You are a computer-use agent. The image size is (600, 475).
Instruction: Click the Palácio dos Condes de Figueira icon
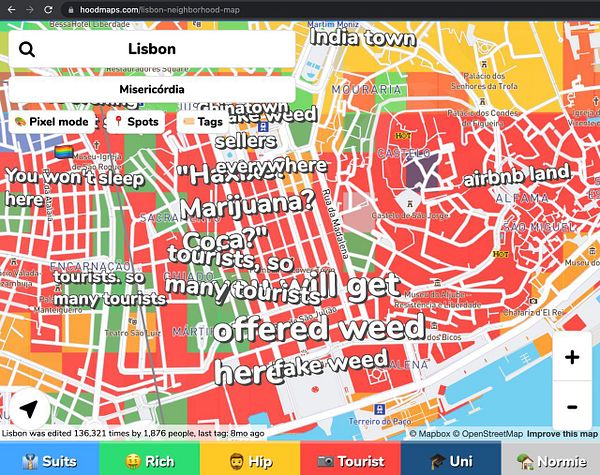[x=483, y=102]
